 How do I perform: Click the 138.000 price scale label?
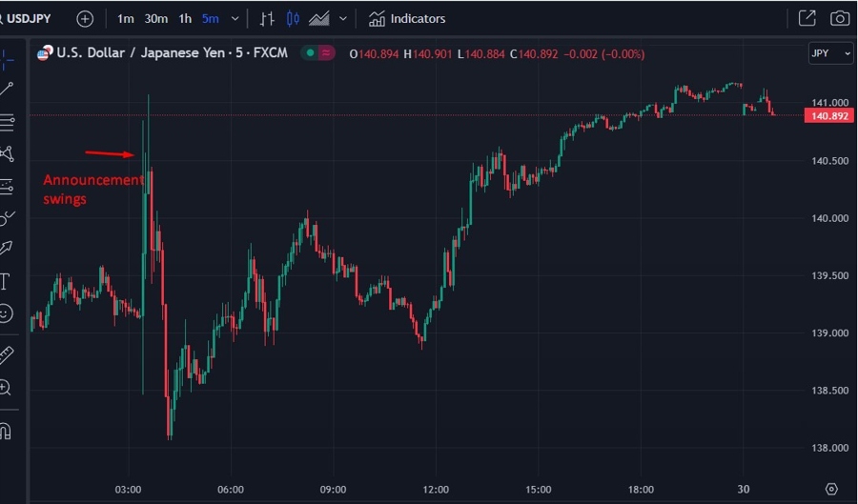pos(830,448)
